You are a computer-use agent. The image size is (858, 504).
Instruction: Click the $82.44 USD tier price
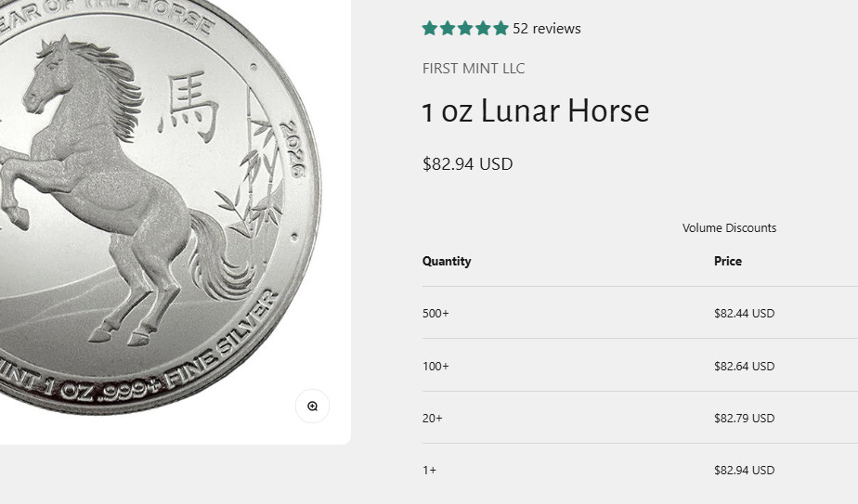[x=744, y=314]
